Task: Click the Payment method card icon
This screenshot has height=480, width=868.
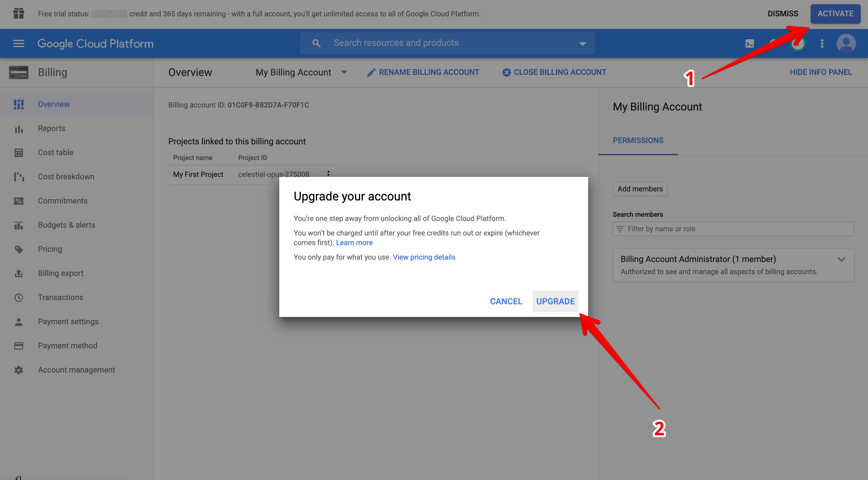Action: (18, 346)
